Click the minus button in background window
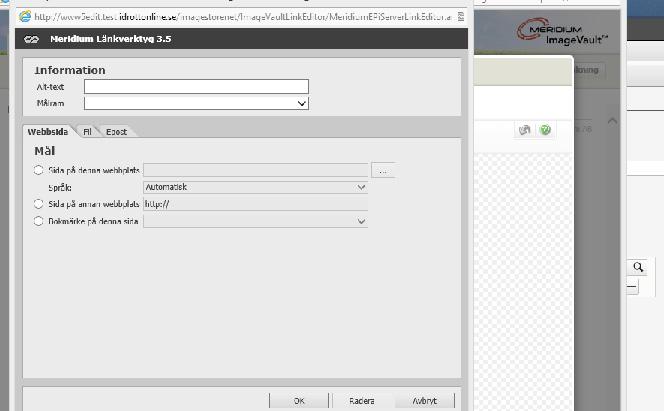Viewport: 664px width, 411px height. coord(632,287)
